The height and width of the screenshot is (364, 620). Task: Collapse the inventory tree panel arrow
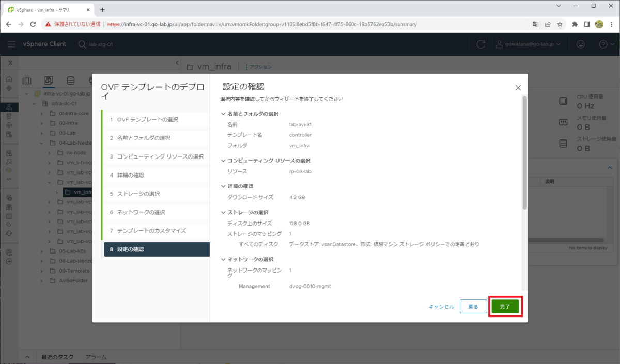(x=177, y=63)
